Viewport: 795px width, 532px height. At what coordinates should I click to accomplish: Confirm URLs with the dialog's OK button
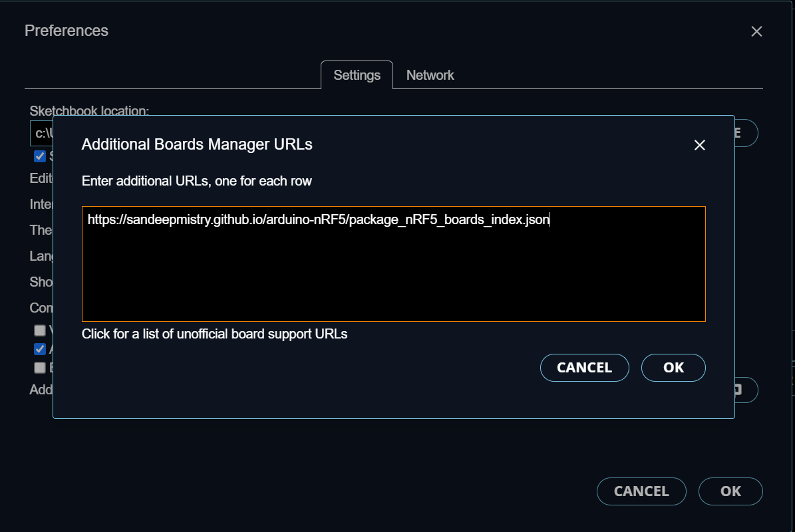(673, 367)
